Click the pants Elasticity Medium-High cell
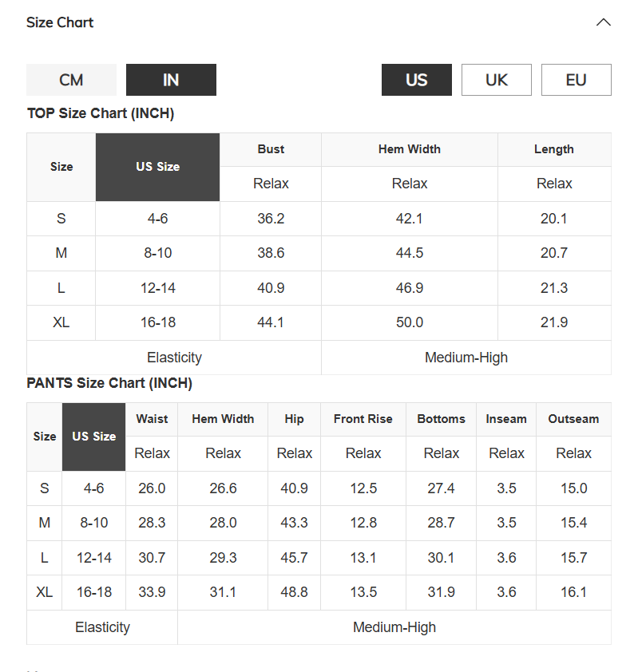 coord(394,627)
